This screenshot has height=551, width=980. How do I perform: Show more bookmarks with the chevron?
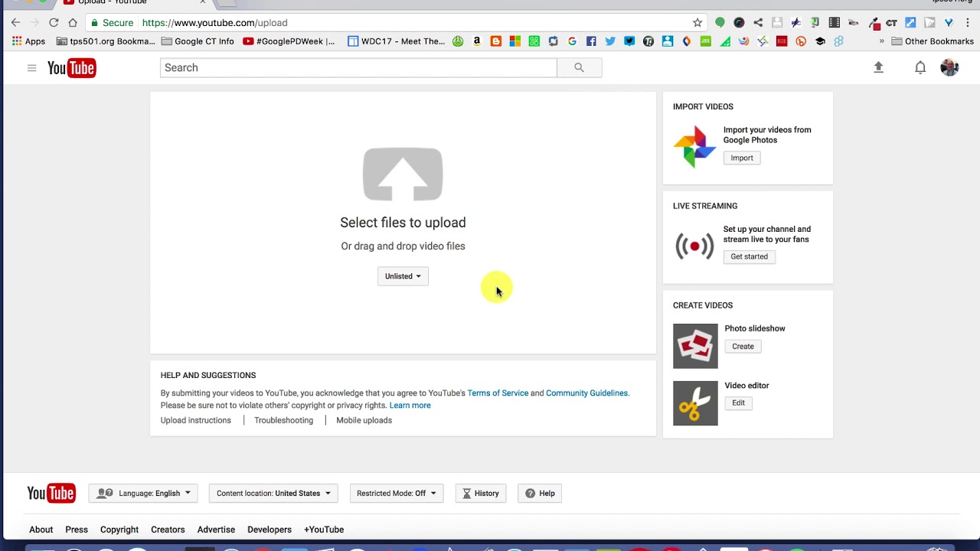(882, 41)
